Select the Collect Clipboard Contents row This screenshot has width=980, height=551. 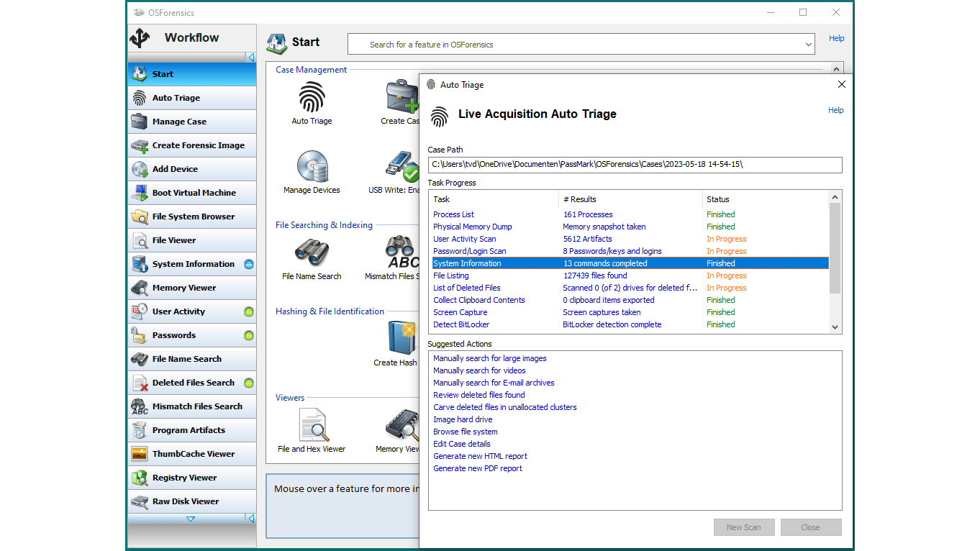click(630, 300)
